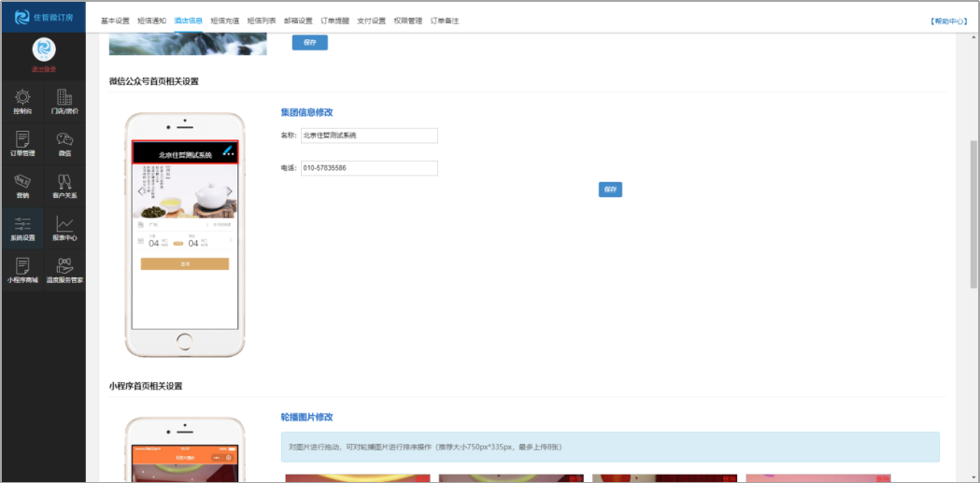Click the vertical page scrollbar
The height and width of the screenshot is (483, 980).
(x=973, y=214)
